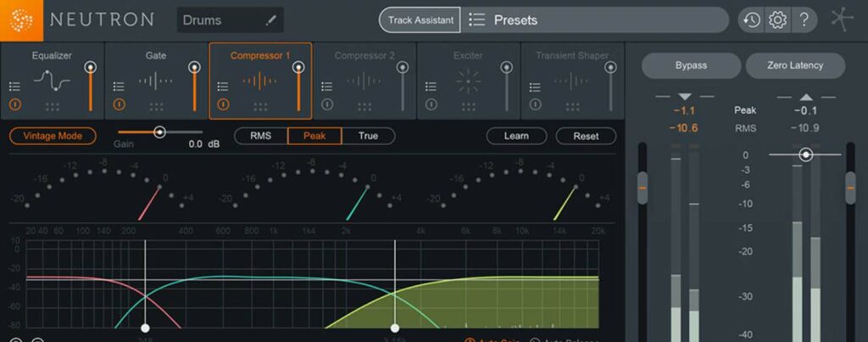The width and height of the screenshot is (868, 342).
Task: Click the pencil icon to rename Drums
Action: click(271, 20)
